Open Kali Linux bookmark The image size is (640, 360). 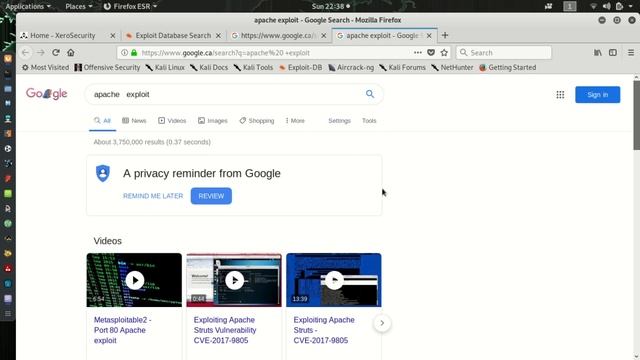pos(165,67)
